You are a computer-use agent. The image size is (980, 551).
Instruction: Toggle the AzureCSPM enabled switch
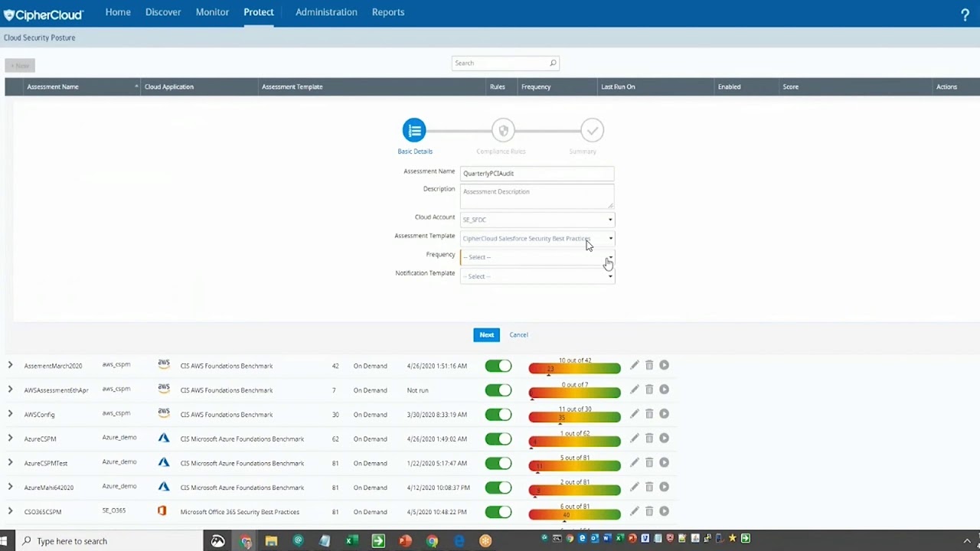[x=498, y=439]
